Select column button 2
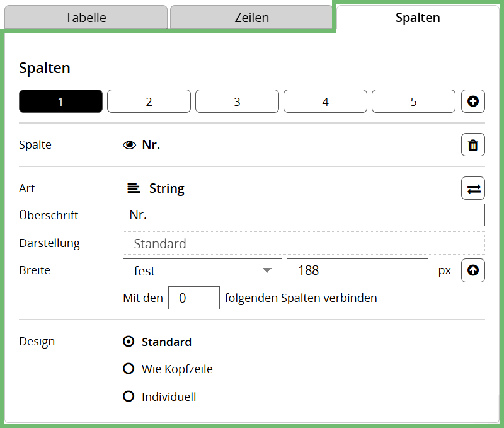Viewport: 504px width, 428px height. pyautogui.click(x=149, y=101)
